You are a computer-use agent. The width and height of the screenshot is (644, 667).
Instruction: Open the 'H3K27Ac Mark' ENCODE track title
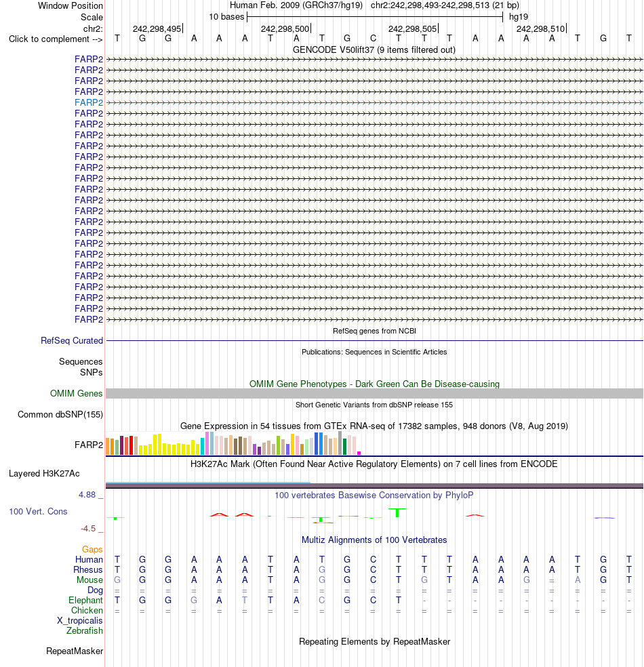[x=374, y=464]
